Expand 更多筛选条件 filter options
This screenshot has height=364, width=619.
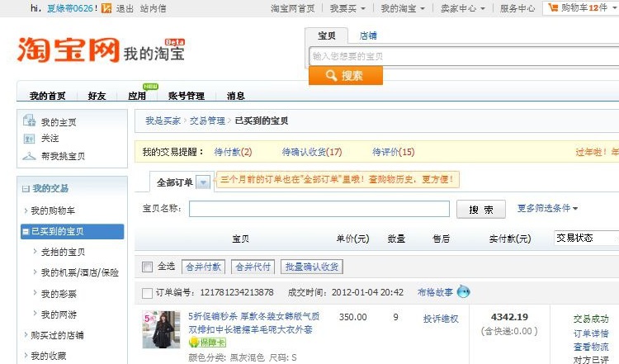(x=547, y=208)
